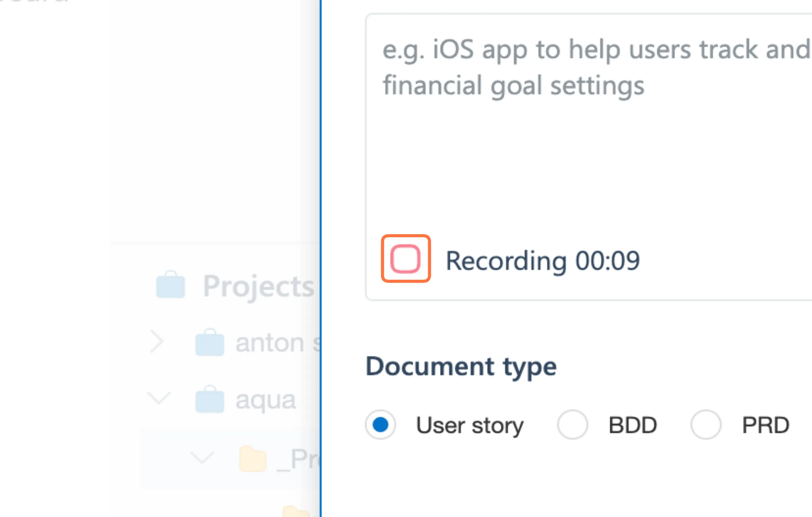The width and height of the screenshot is (812, 517).
Task: Open the Projects section label
Action: pos(258,286)
